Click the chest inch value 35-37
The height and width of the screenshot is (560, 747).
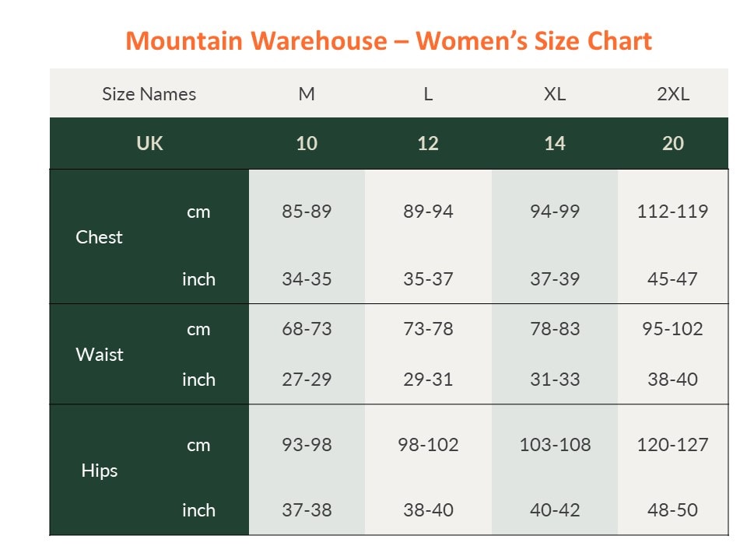(x=428, y=278)
